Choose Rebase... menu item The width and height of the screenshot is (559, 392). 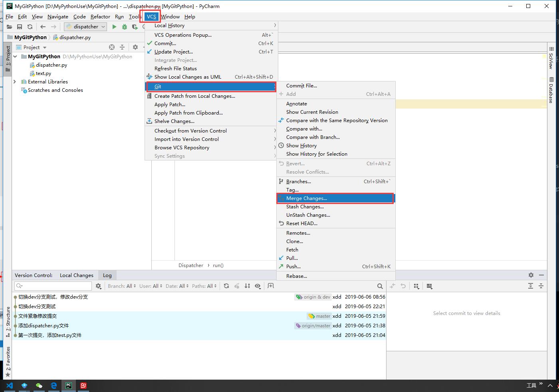(x=335, y=276)
